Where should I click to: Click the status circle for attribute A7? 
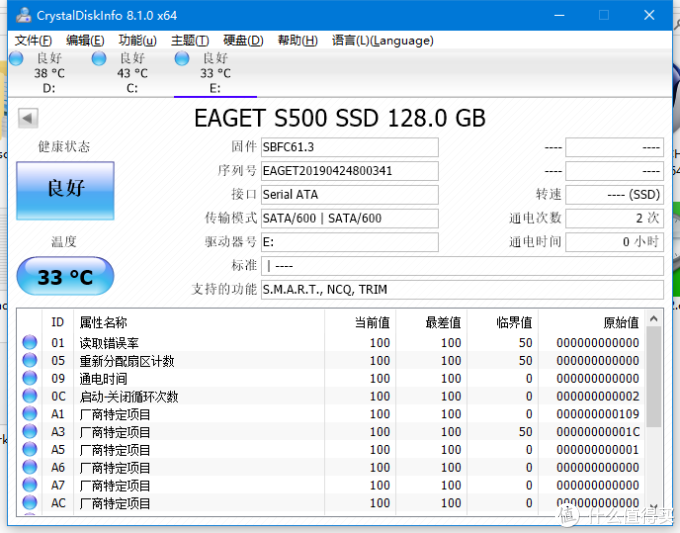pos(30,484)
